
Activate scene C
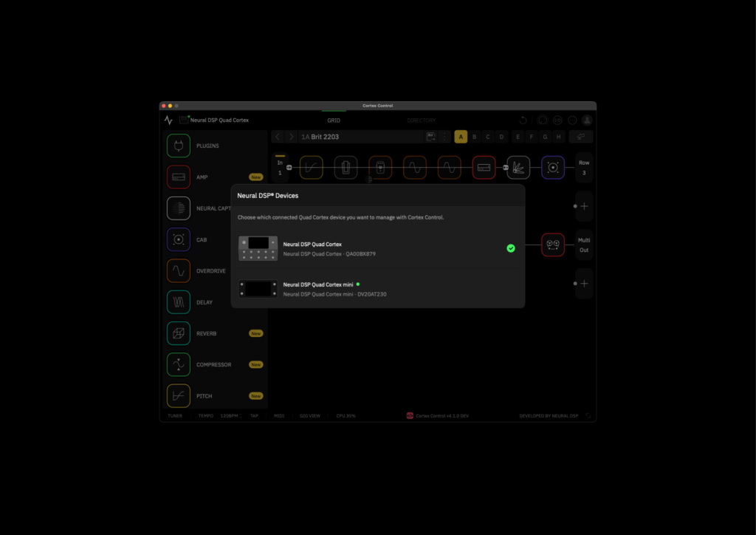[x=487, y=137]
